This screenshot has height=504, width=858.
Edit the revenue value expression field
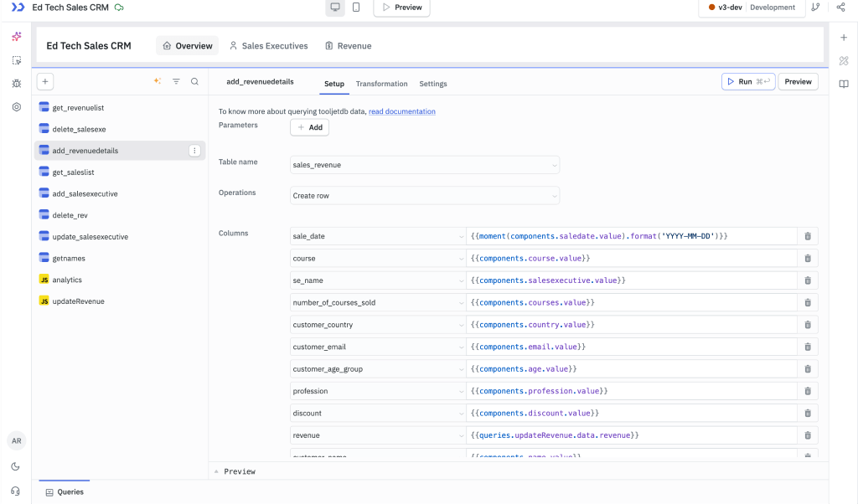point(632,435)
